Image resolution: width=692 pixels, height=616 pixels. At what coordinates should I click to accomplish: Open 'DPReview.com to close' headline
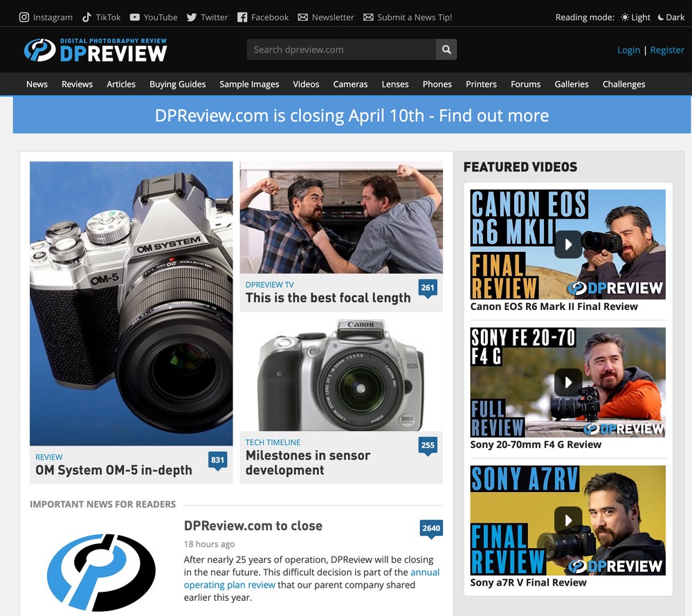(253, 525)
